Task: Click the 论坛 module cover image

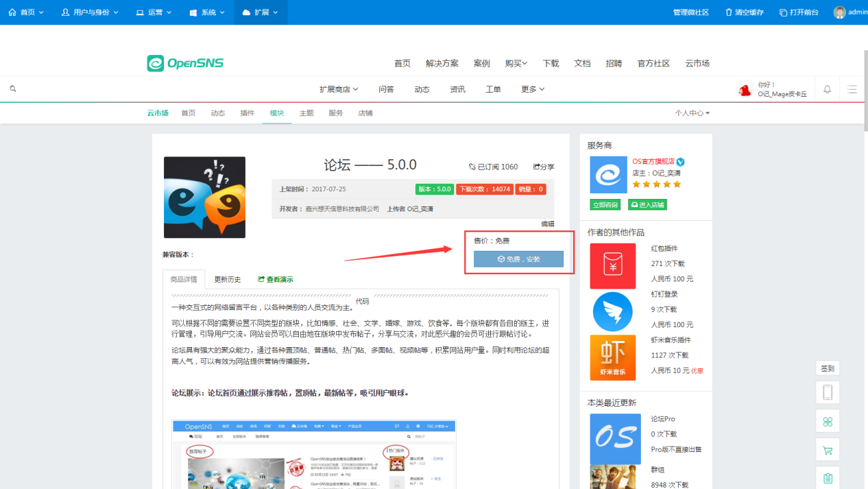Action: [204, 198]
